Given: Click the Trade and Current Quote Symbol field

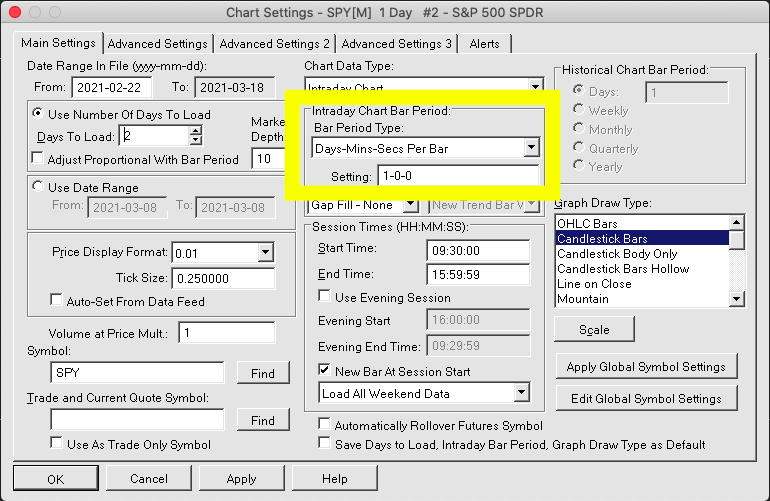Looking at the screenshot, I should pyautogui.click(x=137, y=420).
